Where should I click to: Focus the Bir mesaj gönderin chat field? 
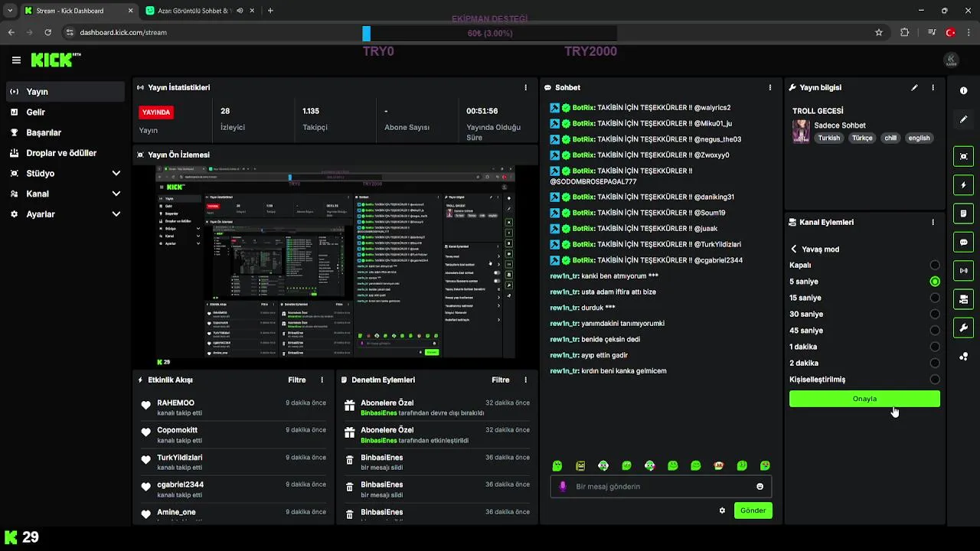click(x=661, y=486)
